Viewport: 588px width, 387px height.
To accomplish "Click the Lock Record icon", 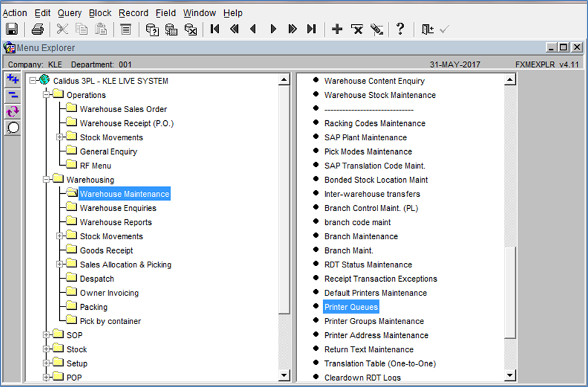I will pos(376,29).
